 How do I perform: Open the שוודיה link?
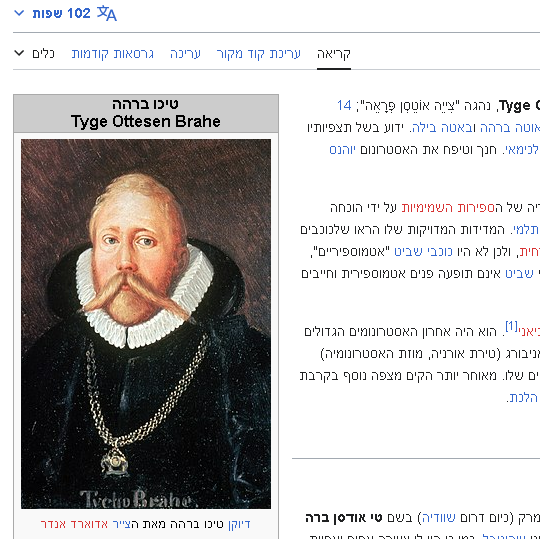pos(439,518)
